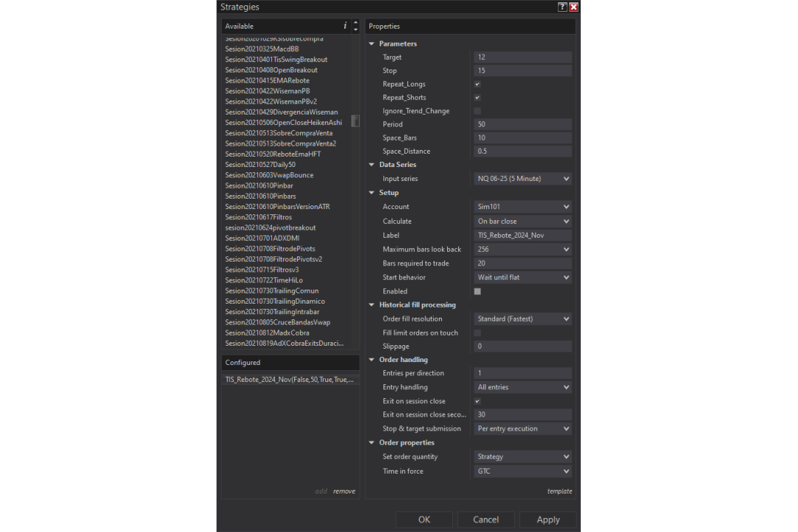Click the template link

pyautogui.click(x=559, y=491)
